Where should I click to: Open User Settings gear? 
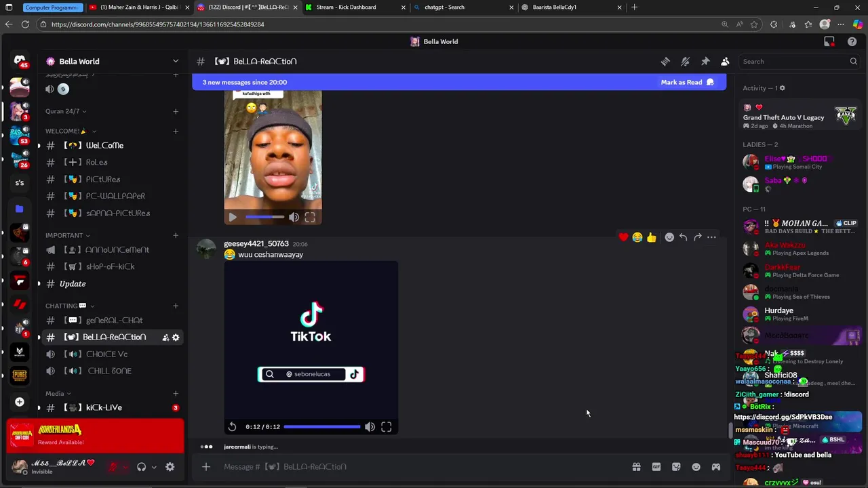pyautogui.click(x=170, y=467)
